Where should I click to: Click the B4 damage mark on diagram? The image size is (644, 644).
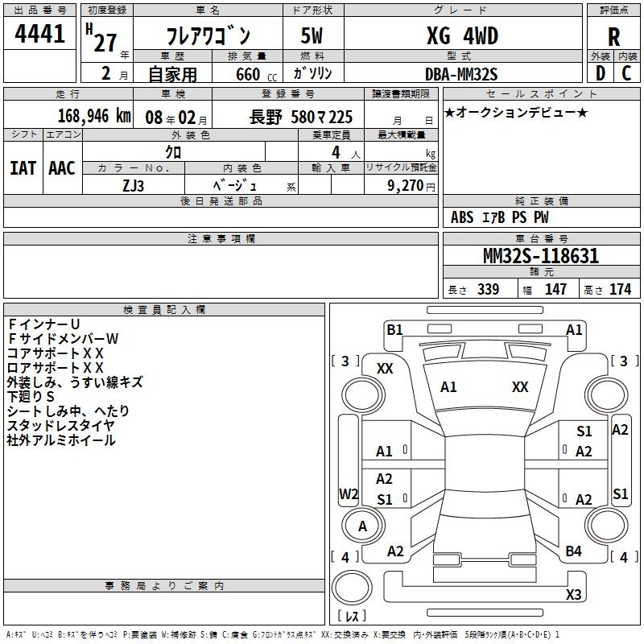pyautogui.click(x=573, y=551)
